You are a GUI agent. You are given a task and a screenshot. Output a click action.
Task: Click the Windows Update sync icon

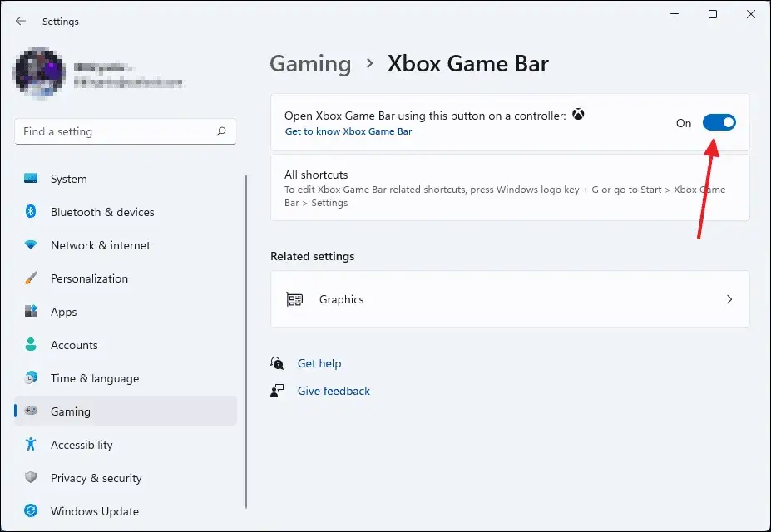(31, 511)
